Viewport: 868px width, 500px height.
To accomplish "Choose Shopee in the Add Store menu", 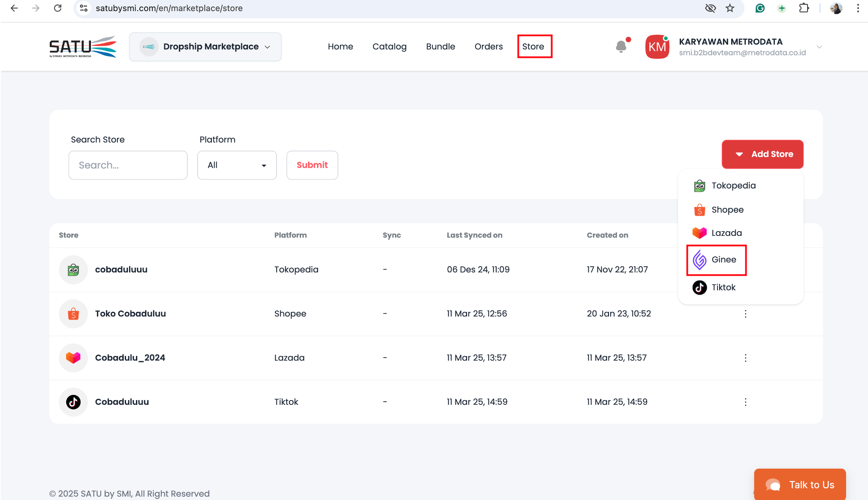I will click(727, 210).
